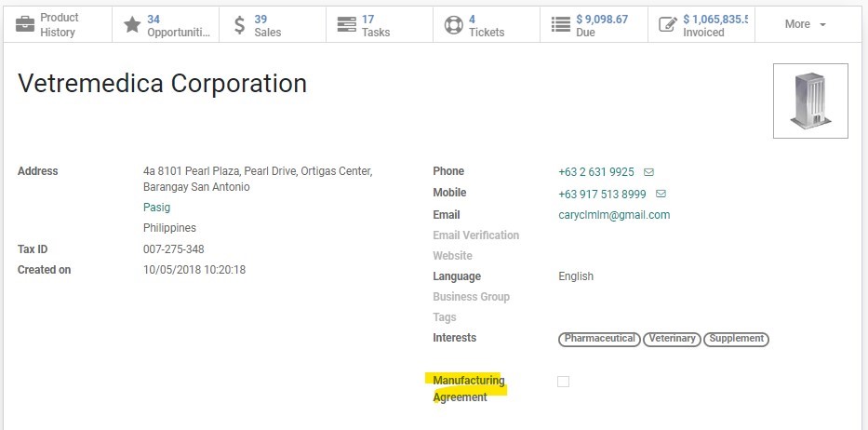The width and height of the screenshot is (868, 430).
Task: Click the Barangay San Antonio address line
Action: click(196, 187)
